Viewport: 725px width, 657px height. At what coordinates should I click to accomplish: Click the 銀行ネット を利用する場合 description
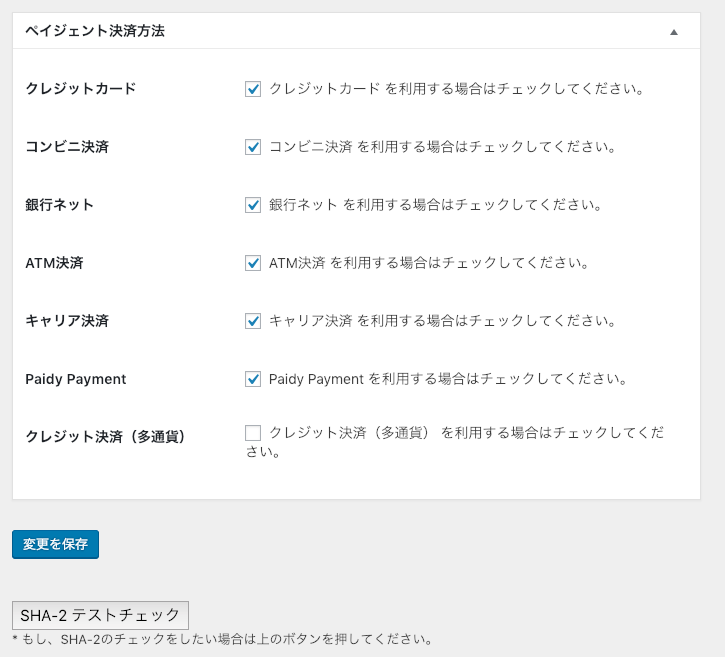pos(436,204)
